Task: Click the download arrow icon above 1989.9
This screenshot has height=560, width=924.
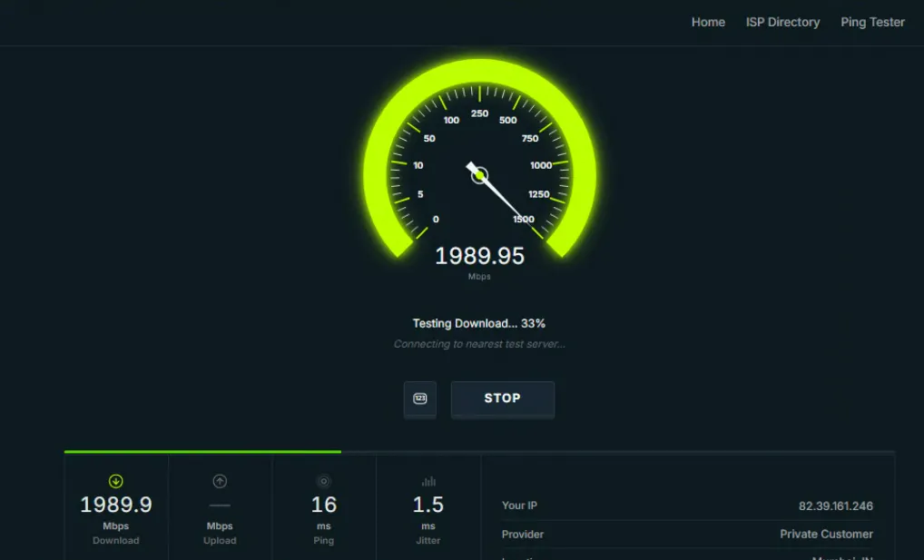Action: click(115, 482)
